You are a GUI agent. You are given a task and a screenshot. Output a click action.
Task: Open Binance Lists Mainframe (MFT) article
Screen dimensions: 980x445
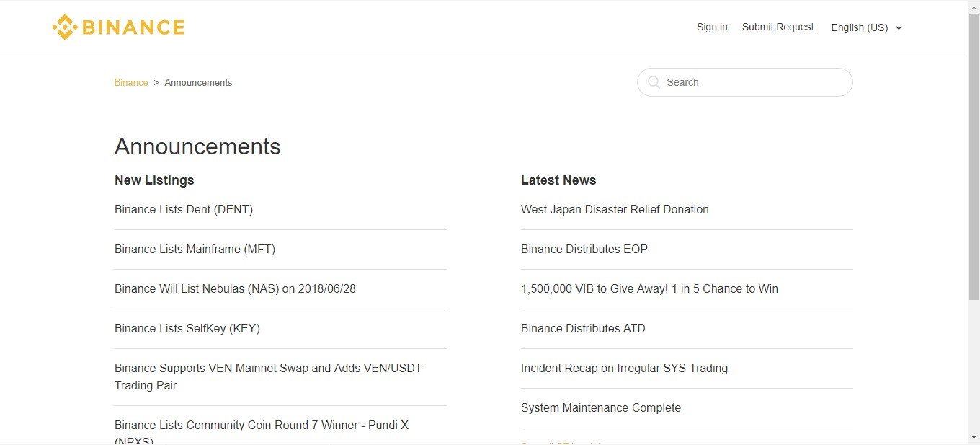pyautogui.click(x=195, y=249)
